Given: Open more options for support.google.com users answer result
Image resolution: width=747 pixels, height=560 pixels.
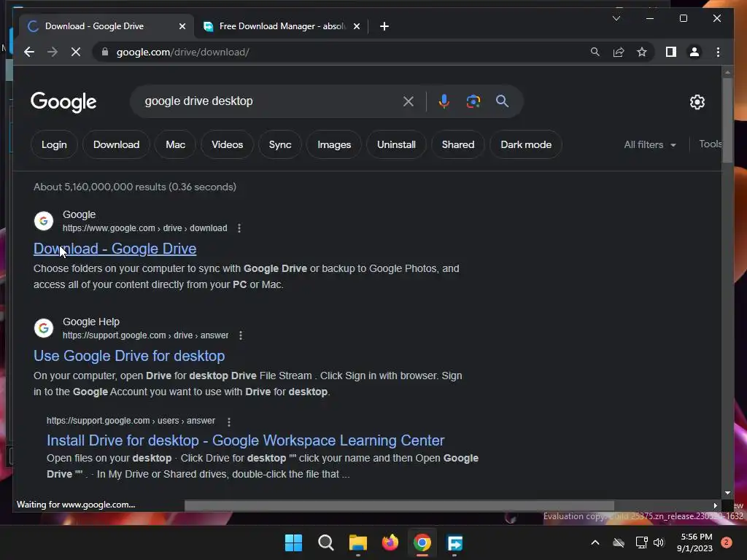Looking at the screenshot, I should coord(229,421).
